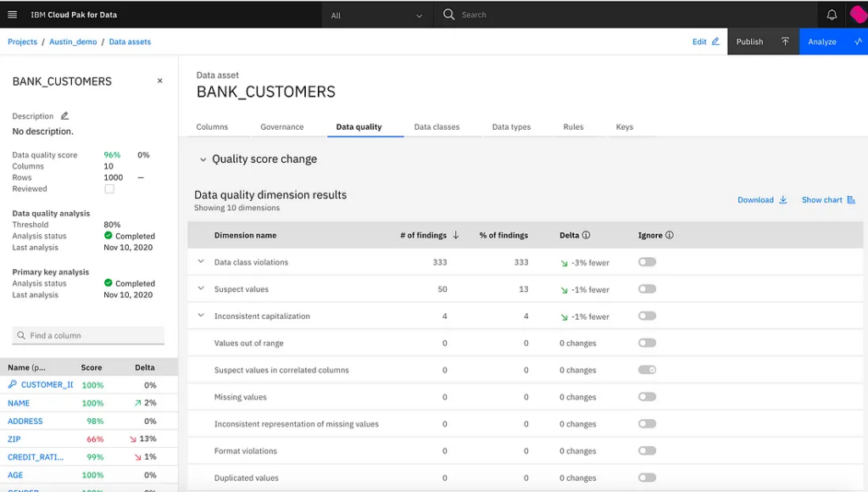This screenshot has height=492, width=868.
Task: Tick the Reviewed checkbox
Action: tap(109, 189)
